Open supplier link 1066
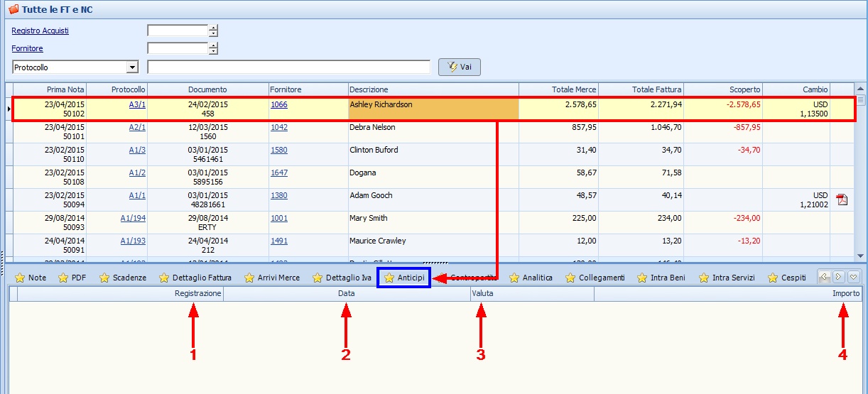Image resolution: width=868 pixels, height=394 pixels. pos(279,104)
